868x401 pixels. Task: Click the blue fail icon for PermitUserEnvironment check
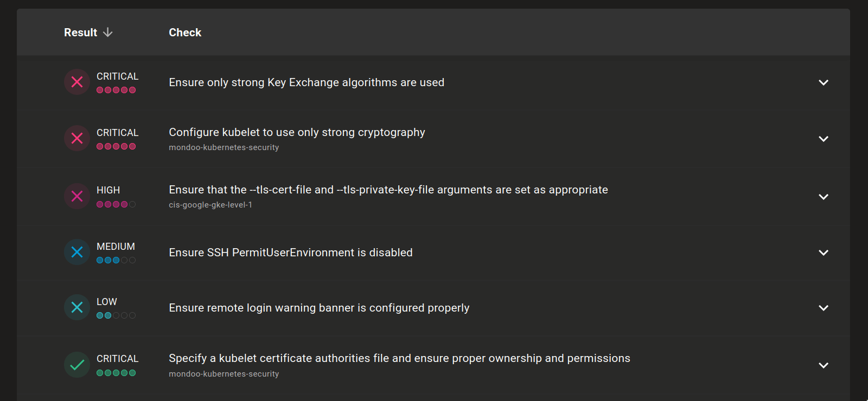pos(77,252)
